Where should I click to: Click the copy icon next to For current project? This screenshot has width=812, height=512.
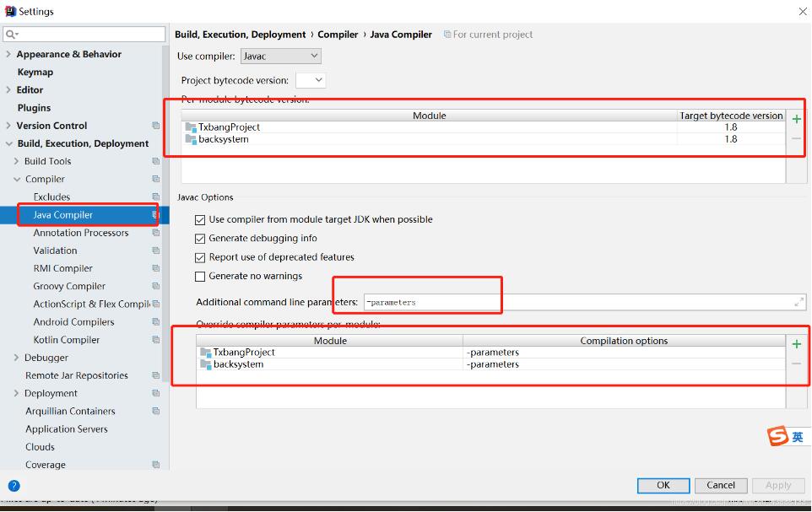click(447, 35)
